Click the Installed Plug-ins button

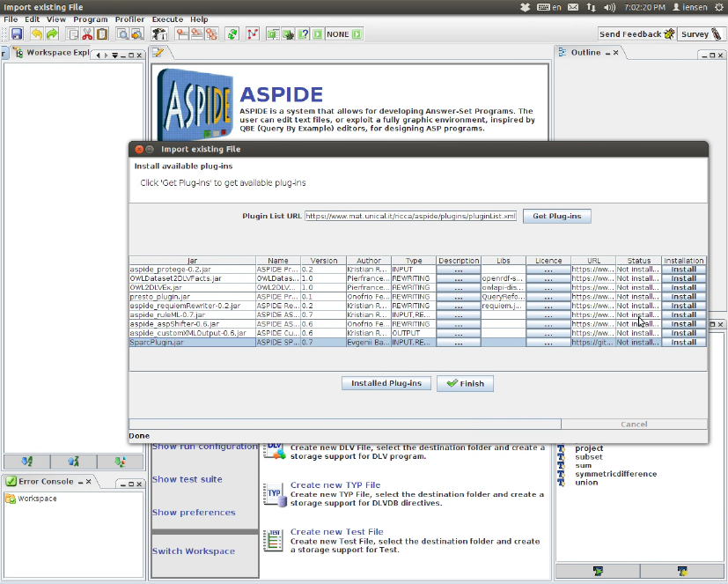pos(386,383)
